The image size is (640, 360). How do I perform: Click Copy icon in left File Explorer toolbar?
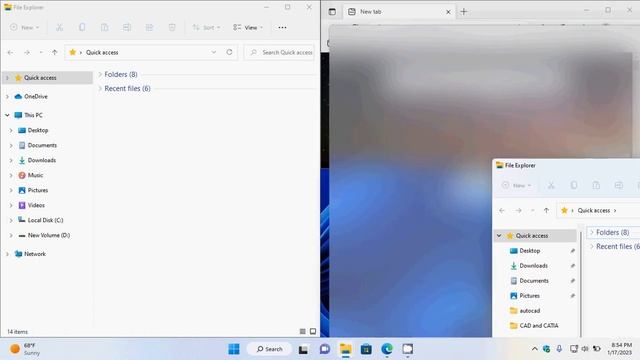[82, 27]
